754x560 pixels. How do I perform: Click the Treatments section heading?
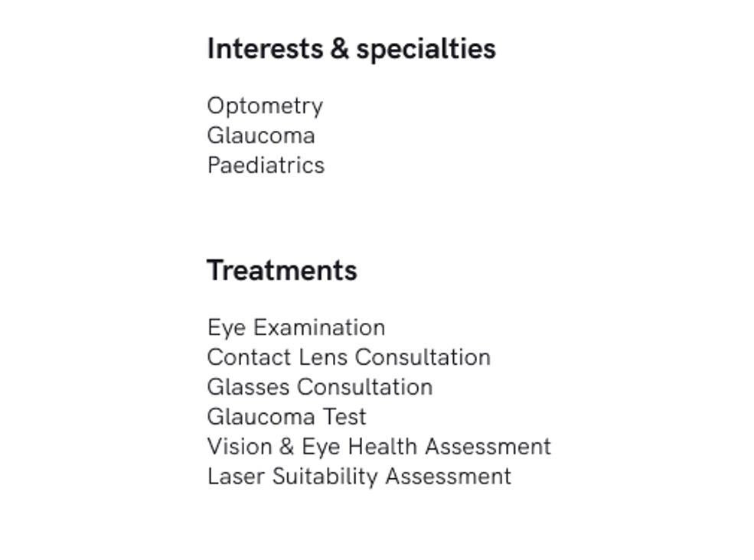[282, 271]
